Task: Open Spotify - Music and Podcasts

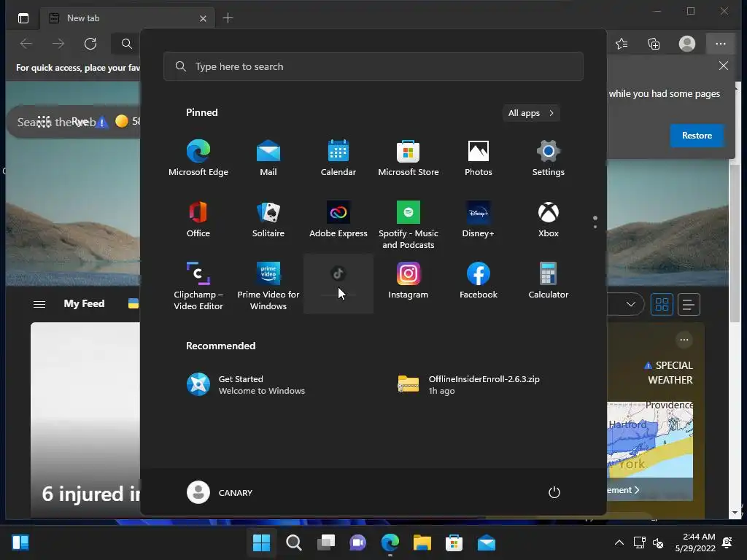Action: [x=409, y=225]
